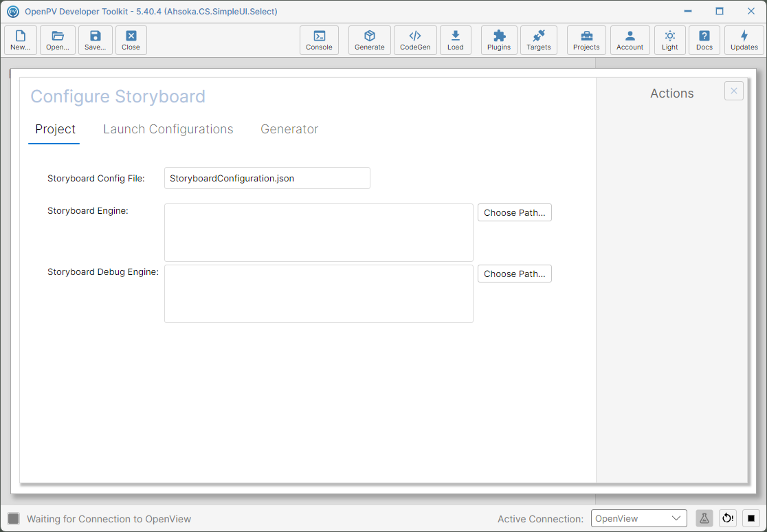Click the 'Active Connection:' label
This screenshot has height=532, width=767.
click(x=540, y=519)
